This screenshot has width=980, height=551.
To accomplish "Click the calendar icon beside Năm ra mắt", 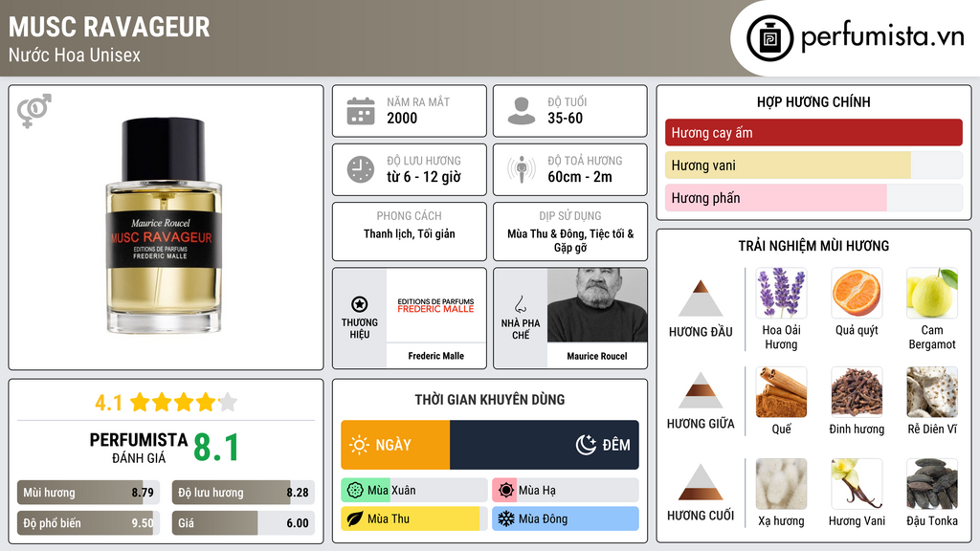I will pos(361,111).
